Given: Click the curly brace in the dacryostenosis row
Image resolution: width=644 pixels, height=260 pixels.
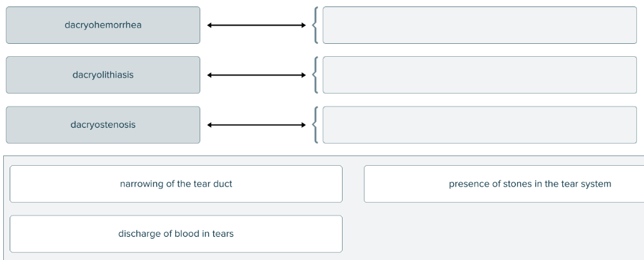Looking at the screenshot, I should (314, 125).
